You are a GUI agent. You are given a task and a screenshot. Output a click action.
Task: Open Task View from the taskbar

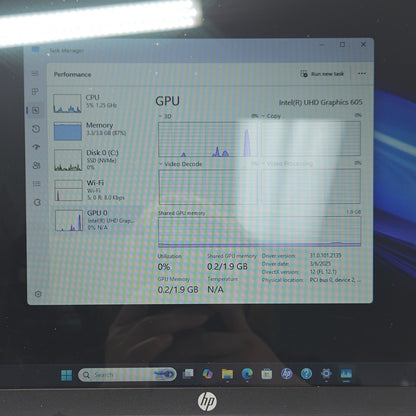point(188,374)
